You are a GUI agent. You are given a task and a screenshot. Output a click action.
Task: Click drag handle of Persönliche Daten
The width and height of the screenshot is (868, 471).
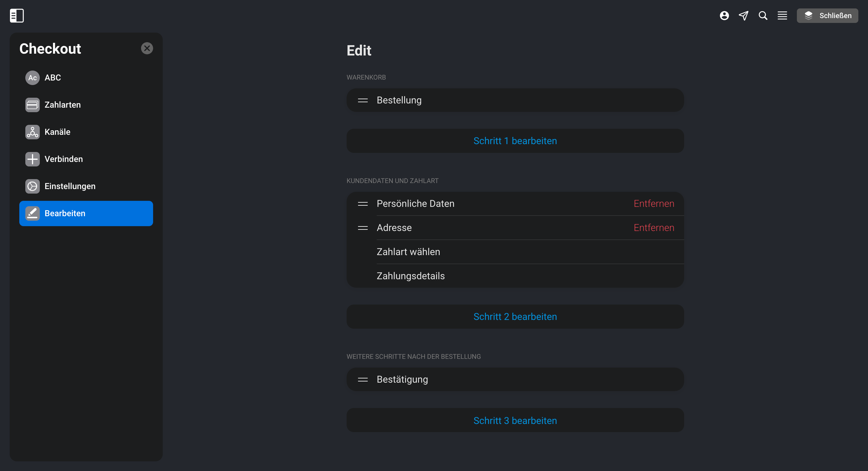pos(363,204)
